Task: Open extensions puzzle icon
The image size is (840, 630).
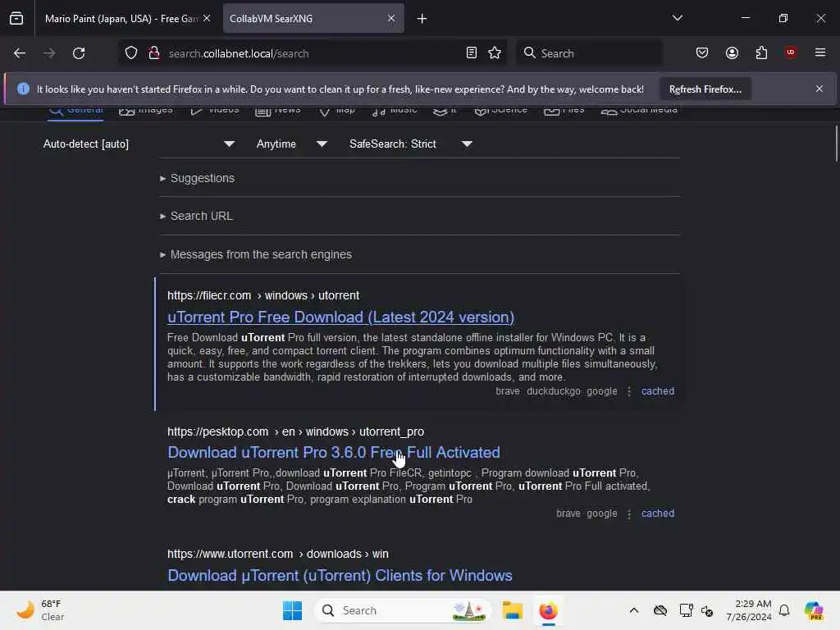Action: [761, 53]
